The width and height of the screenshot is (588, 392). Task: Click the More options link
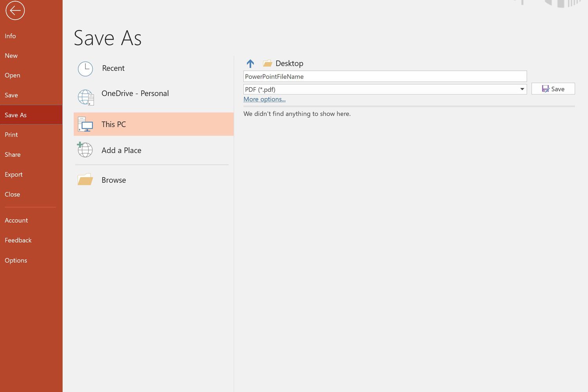coord(264,99)
